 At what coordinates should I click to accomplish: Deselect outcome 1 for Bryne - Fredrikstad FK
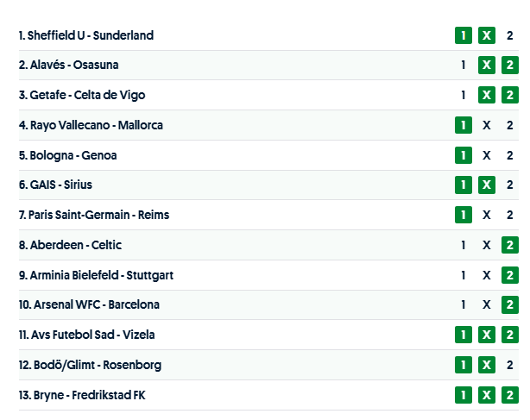(x=464, y=395)
